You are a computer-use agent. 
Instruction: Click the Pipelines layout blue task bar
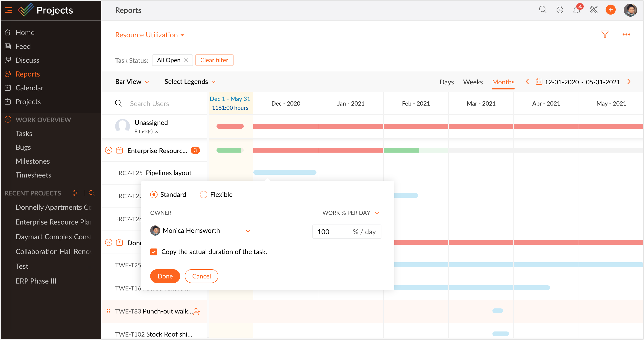pos(285,172)
